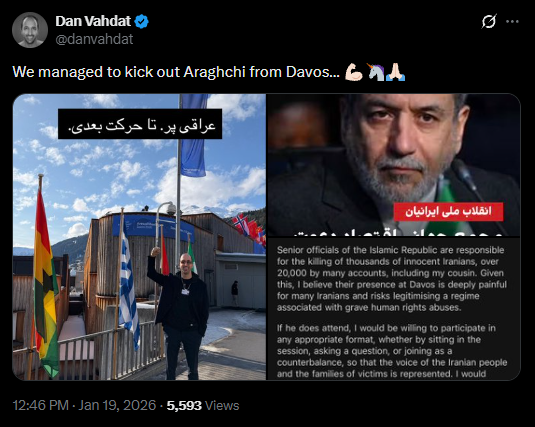Click the 12:46 PM Jan 19, 2026 timestamp
Image resolution: width=535 pixels, height=427 pixels.
[x=84, y=405]
